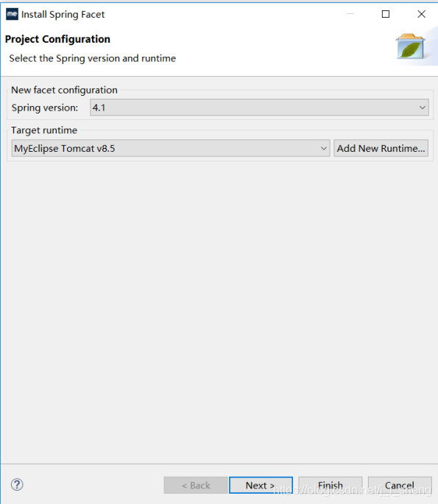Close the Install Spring Facet dialog
Viewport: 438px width, 504px height.
pos(421,14)
